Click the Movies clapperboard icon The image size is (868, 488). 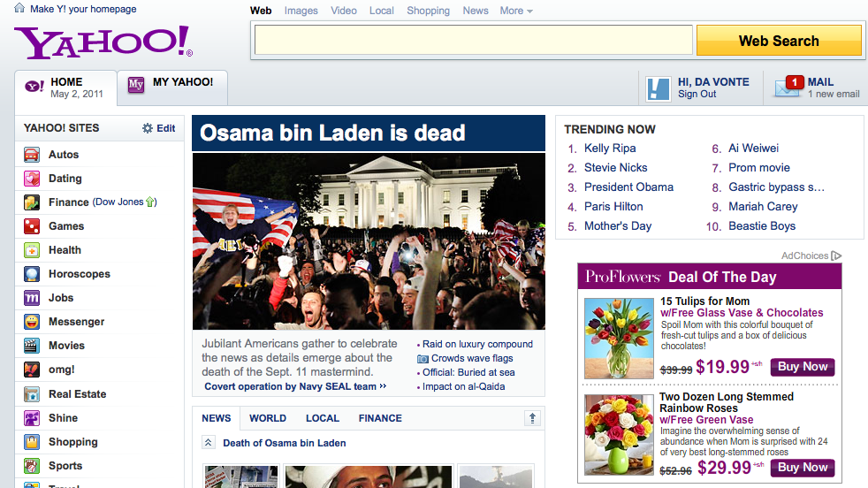pos(32,346)
